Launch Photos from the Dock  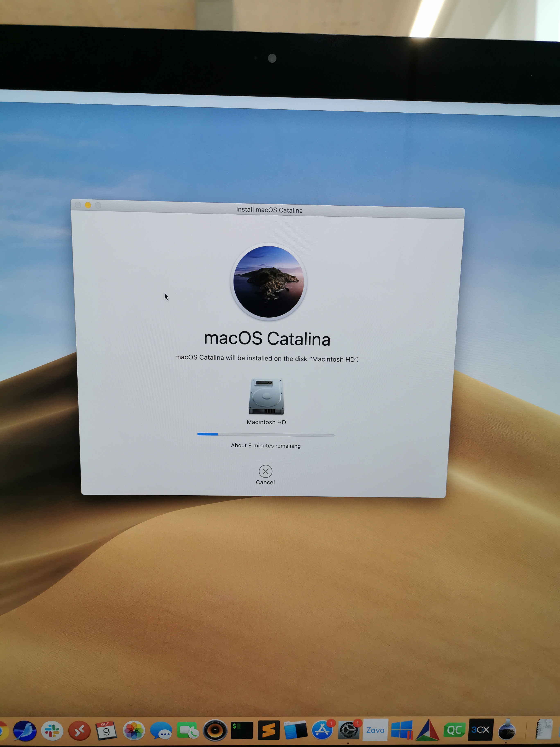point(134,731)
